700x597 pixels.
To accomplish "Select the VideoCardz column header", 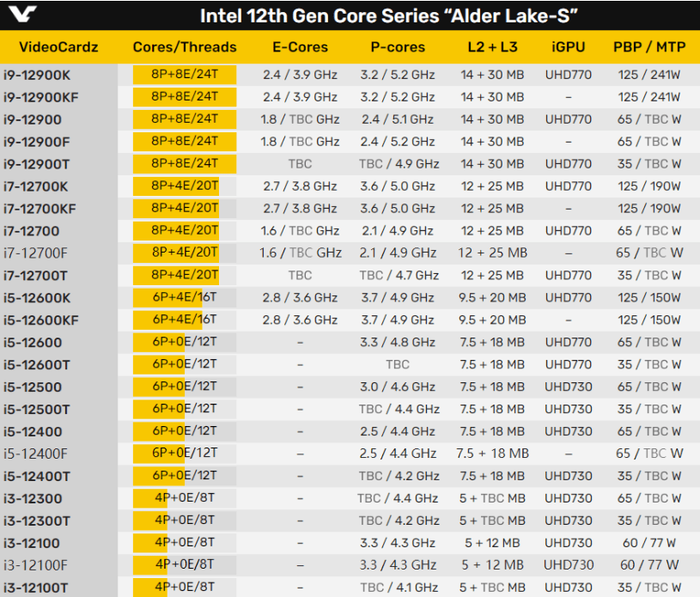I will coord(58,47).
